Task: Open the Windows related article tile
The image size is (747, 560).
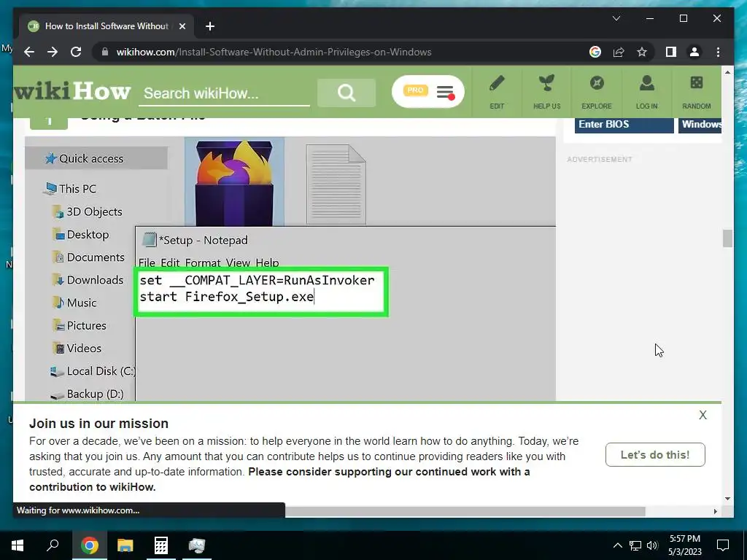Action: tap(700, 125)
